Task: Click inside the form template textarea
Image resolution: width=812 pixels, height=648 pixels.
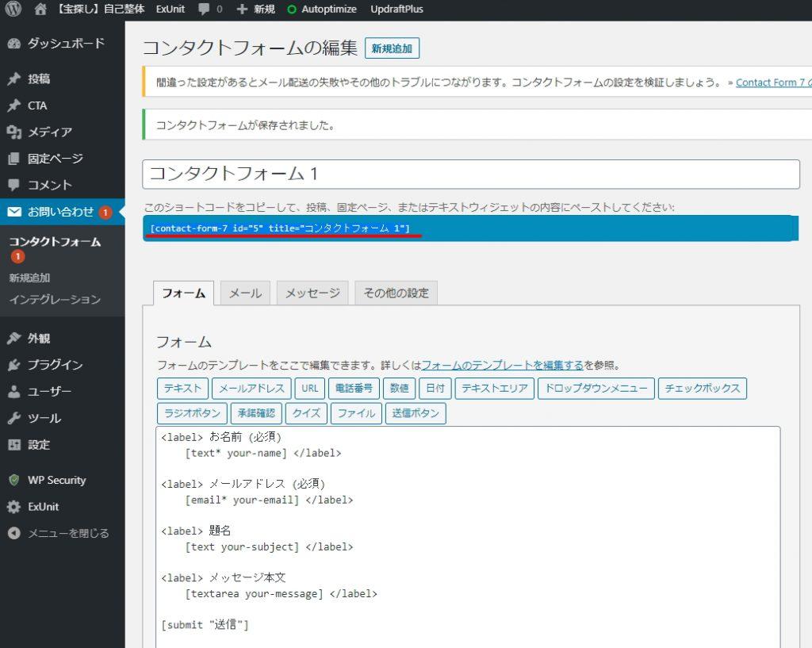Action: coord(468,537)
